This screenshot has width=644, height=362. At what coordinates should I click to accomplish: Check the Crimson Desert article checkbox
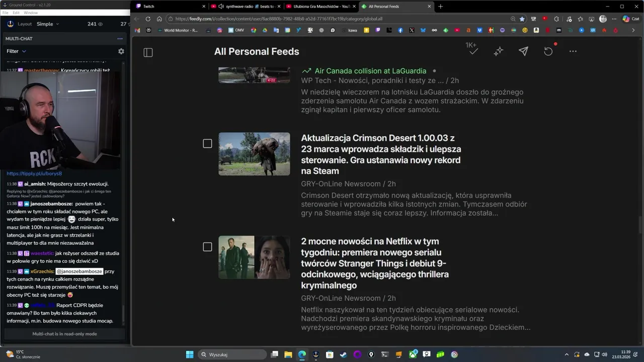[207, 144]
